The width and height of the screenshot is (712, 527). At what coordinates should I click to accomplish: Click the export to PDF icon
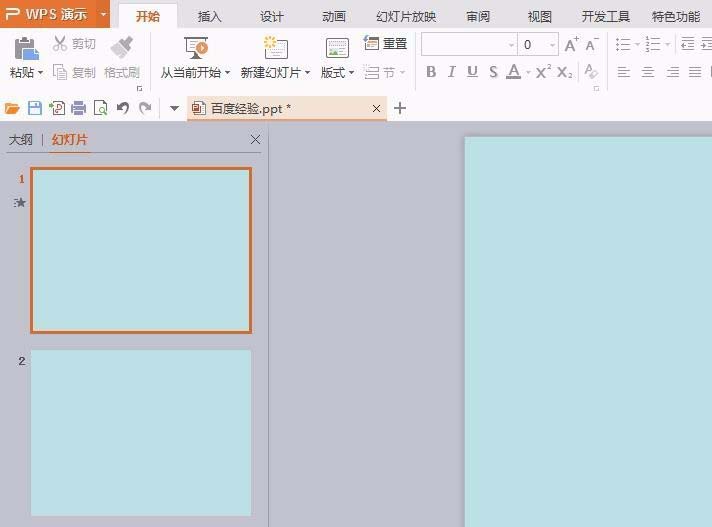click(x=57, y=108)
